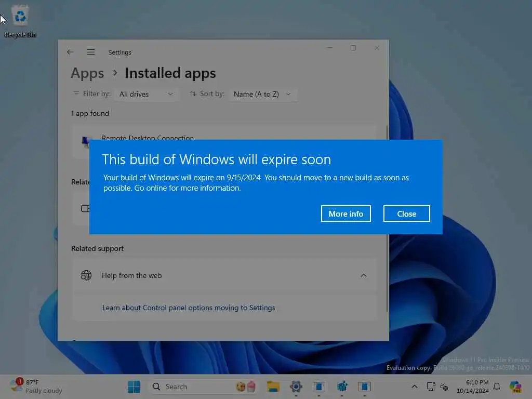This screenshot has width=532, height=399.
Task: Open the last running app icon in the taskbar center
Action: (x=365, y=387)
